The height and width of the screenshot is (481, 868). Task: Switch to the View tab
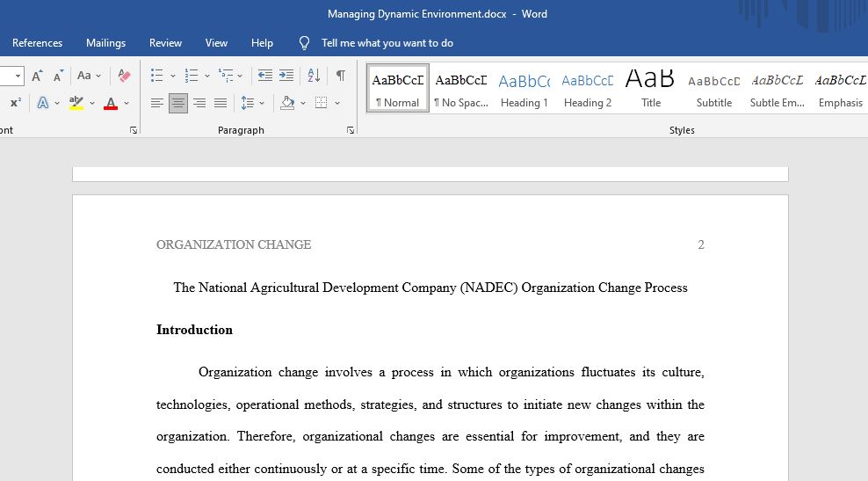(216, 43)
